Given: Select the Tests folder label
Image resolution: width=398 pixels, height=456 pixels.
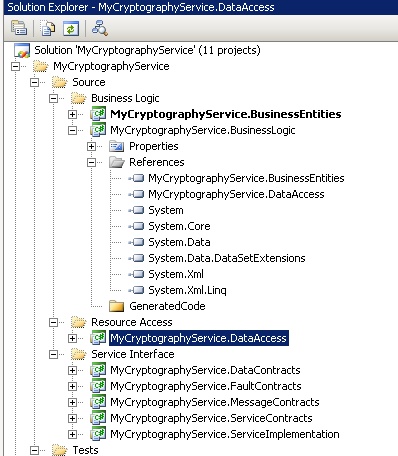Looking at the screenshot, I should 86,450.
